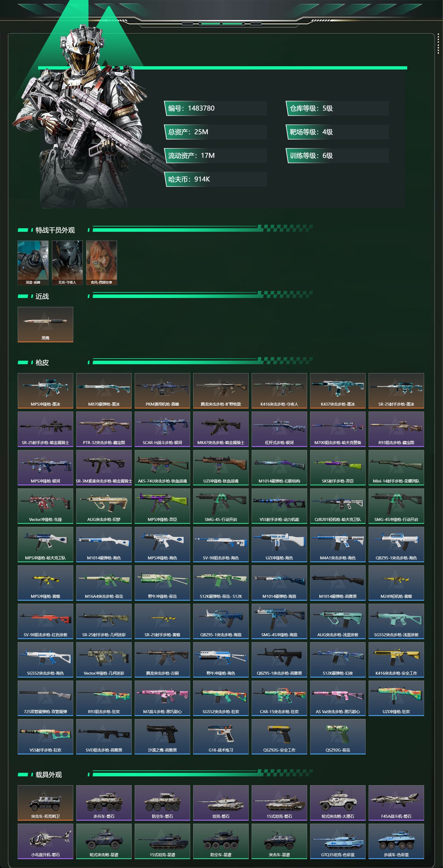
Task: Select the 无名-守夜人 operator skin
Action: tap(67, 263)
